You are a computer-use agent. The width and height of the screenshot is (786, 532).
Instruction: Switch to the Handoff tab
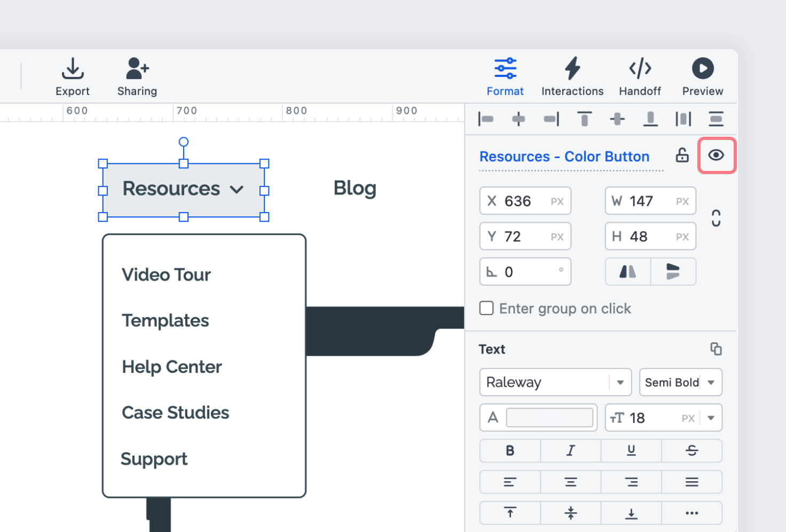click(x=640, y=77)
